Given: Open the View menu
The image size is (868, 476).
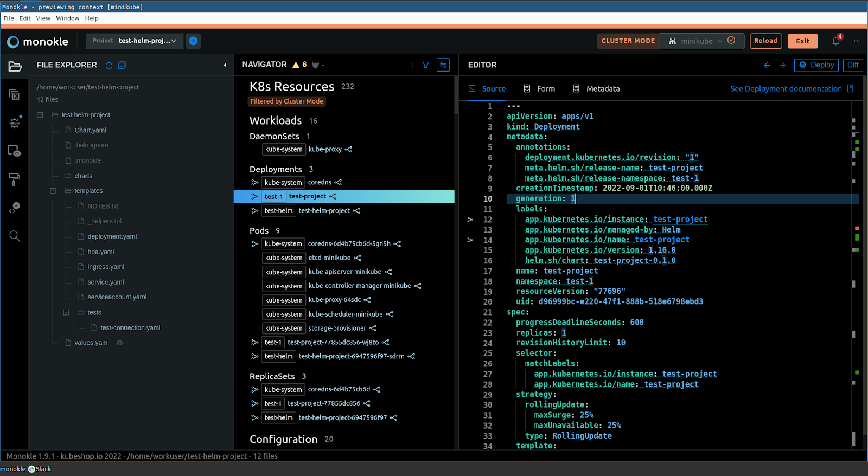Looking at the screenshot, I should coord(43,18).
